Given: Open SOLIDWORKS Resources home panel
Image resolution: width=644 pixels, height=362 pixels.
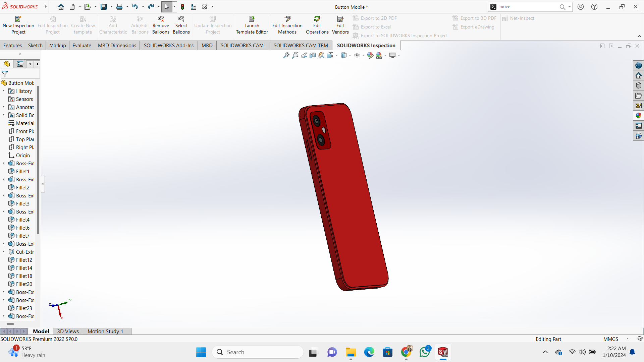Looking at the screenshot, I should [x=639, y=75].
